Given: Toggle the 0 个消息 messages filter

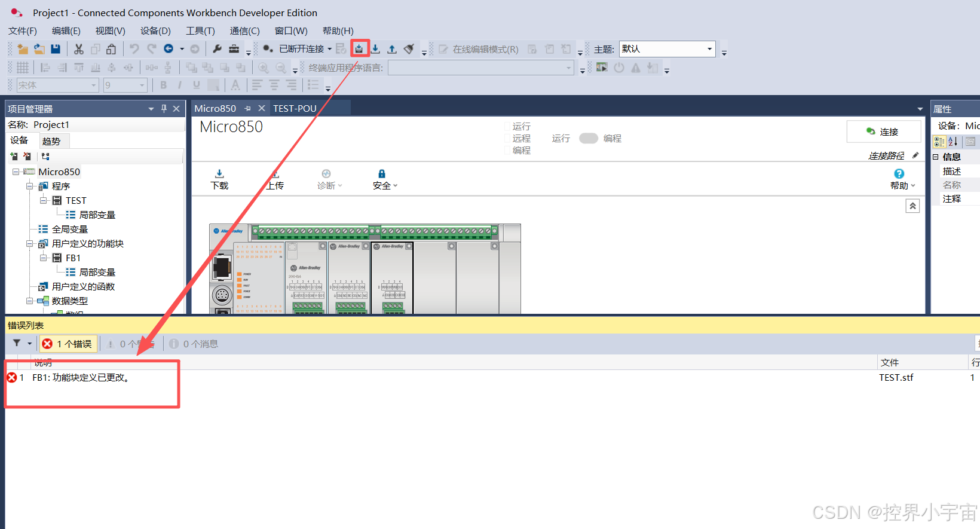Looking at the screenshot, I should [194, 344].
